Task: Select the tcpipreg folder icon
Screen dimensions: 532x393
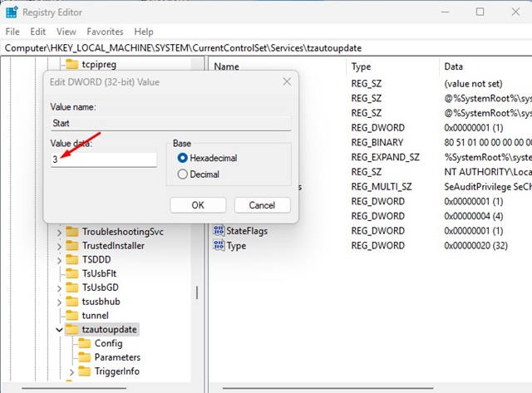Action: pyautogui.click(x=71, y=64)
